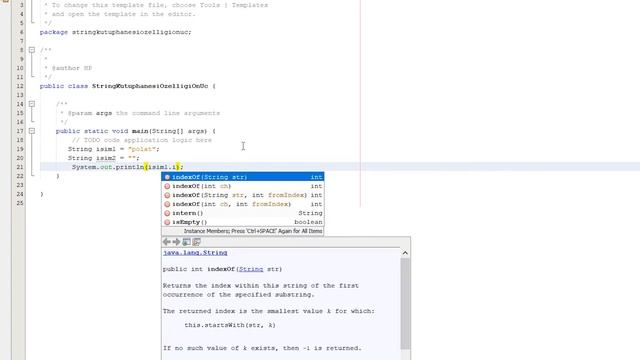Image resolution: width=640 pixels, height=360 pixels.
Task: Select the indexOf(String str) completion suggestion
Action: coord(243,177)
